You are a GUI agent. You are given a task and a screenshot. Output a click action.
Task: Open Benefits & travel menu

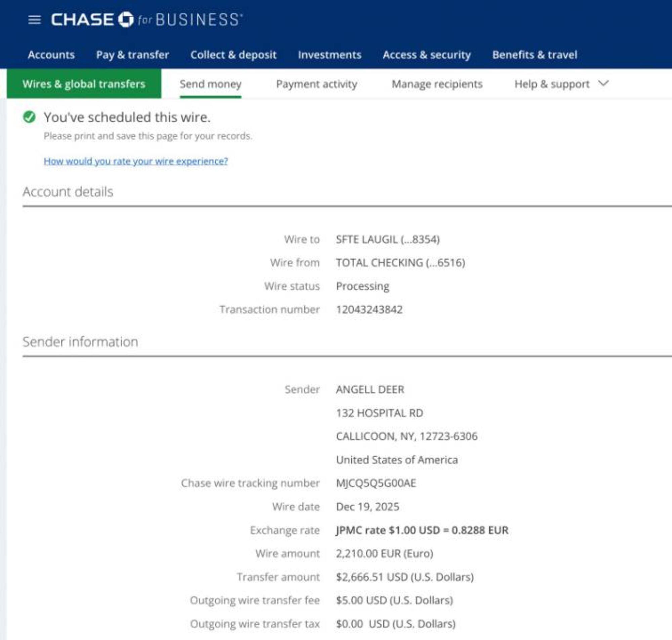[x=535, y=54]
